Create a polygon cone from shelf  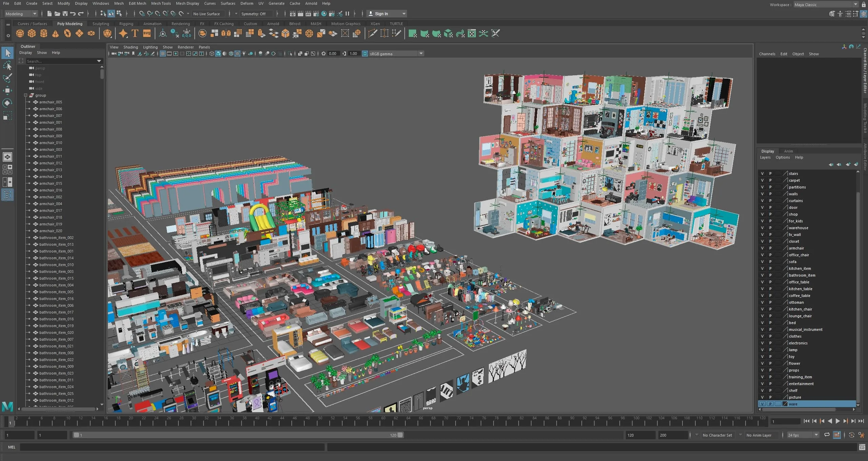(56, 33)
